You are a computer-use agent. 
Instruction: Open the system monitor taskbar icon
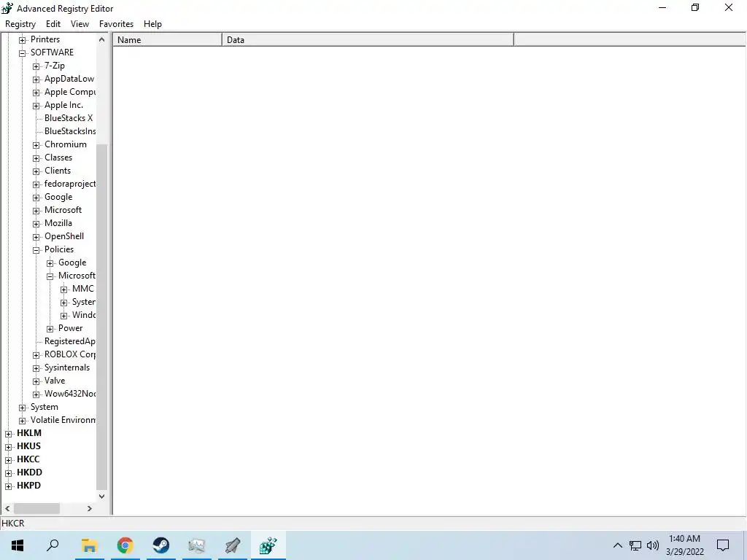197,545
